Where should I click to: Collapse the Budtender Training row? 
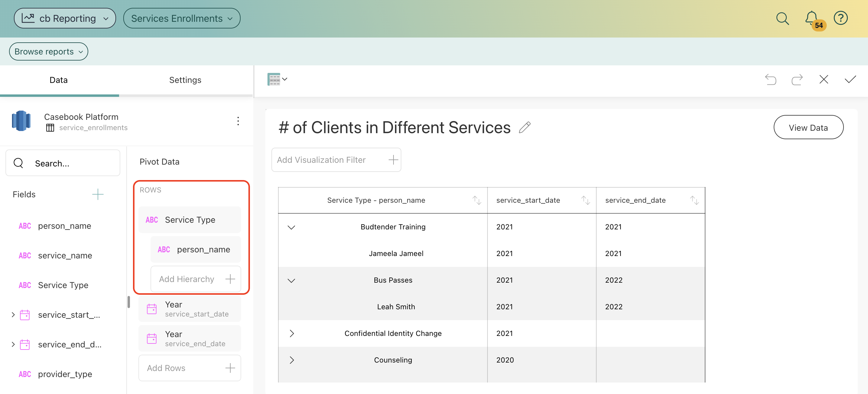[x=291, y=227]
